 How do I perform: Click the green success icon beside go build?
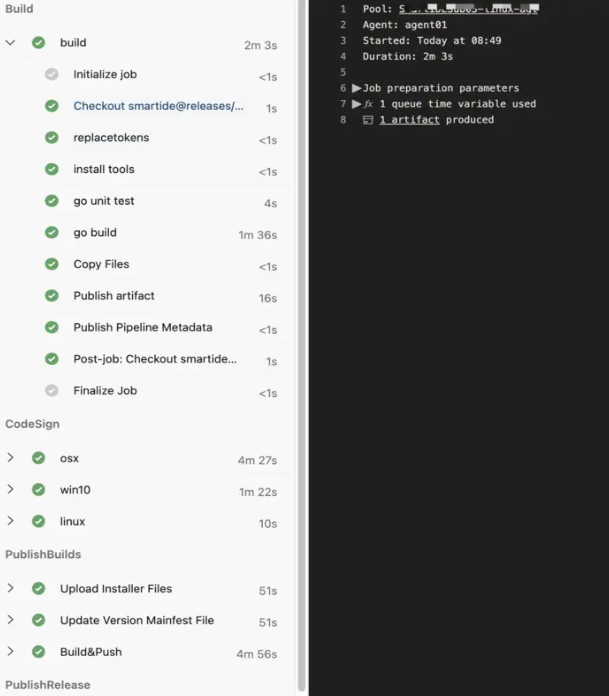(52, 233)
